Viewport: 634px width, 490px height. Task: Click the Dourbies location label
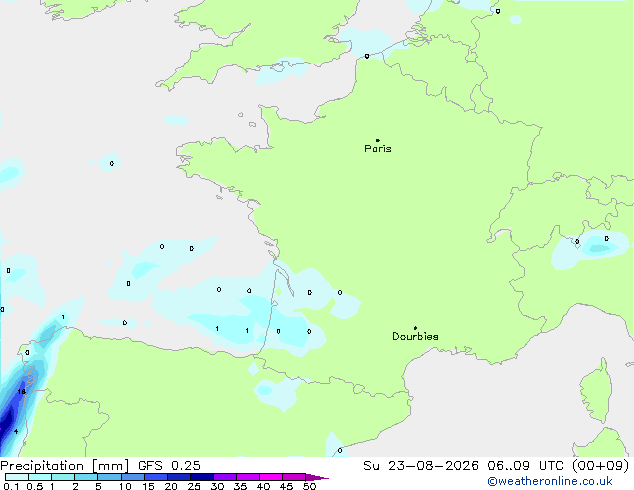tap(415, 336)
